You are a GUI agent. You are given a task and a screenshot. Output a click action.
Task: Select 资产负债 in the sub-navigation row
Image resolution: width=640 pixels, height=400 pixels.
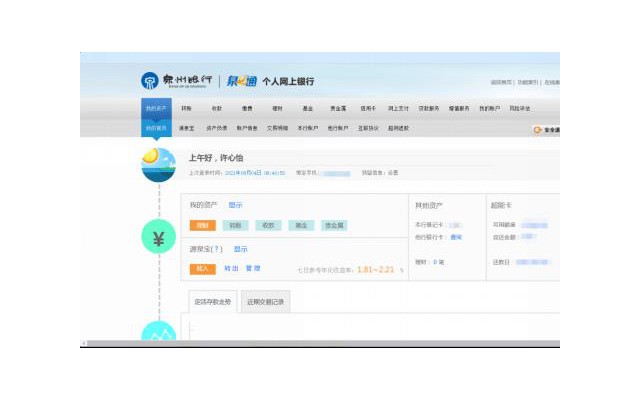tap(217, 128)
